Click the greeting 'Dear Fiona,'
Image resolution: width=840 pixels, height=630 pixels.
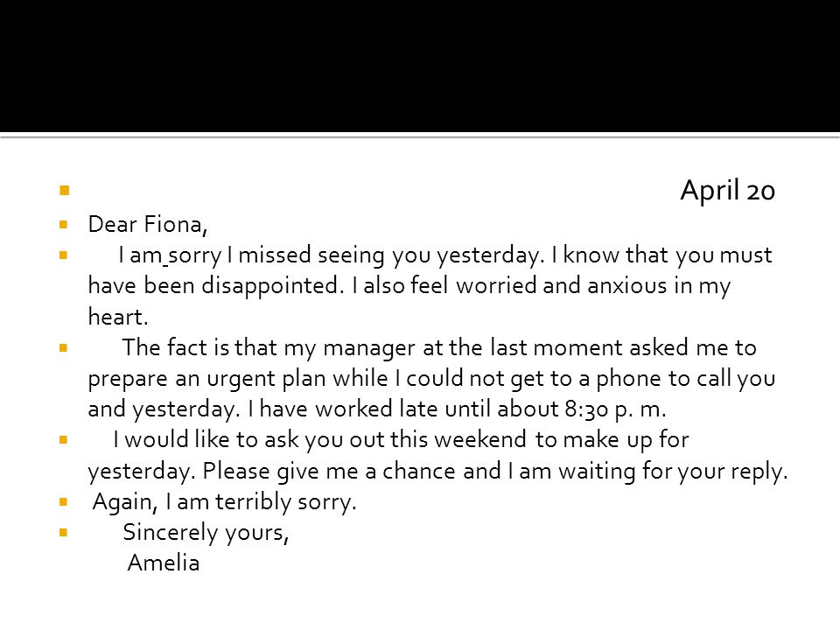(148, 225)
